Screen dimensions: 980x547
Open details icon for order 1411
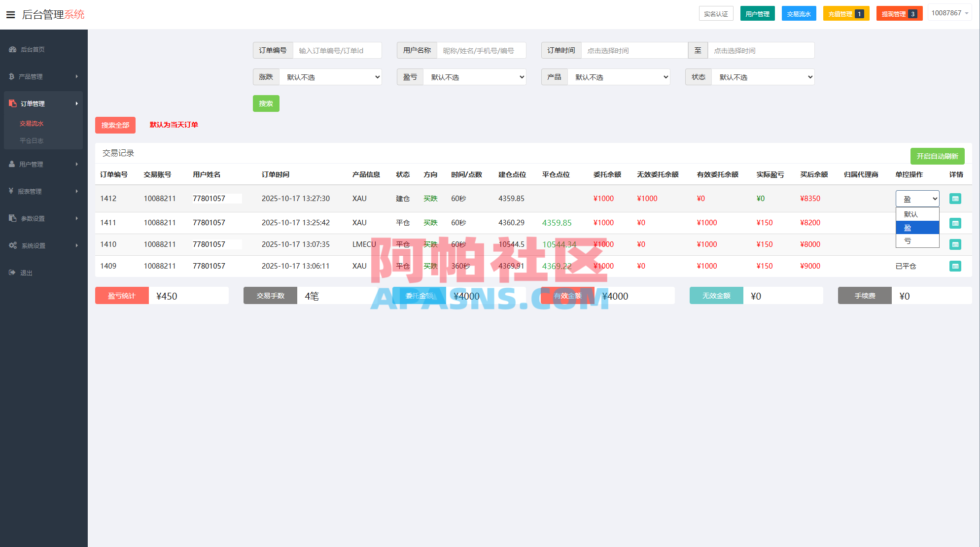coord(955,223)
